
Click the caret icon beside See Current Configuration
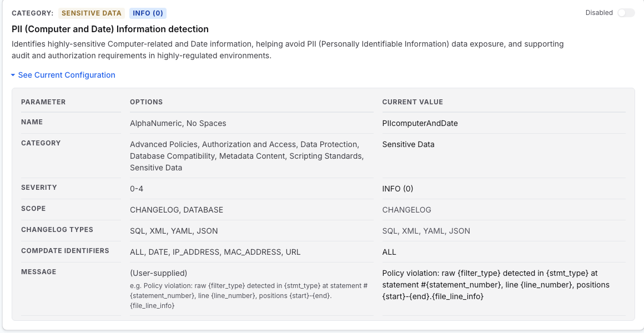(x=13, y=75)
